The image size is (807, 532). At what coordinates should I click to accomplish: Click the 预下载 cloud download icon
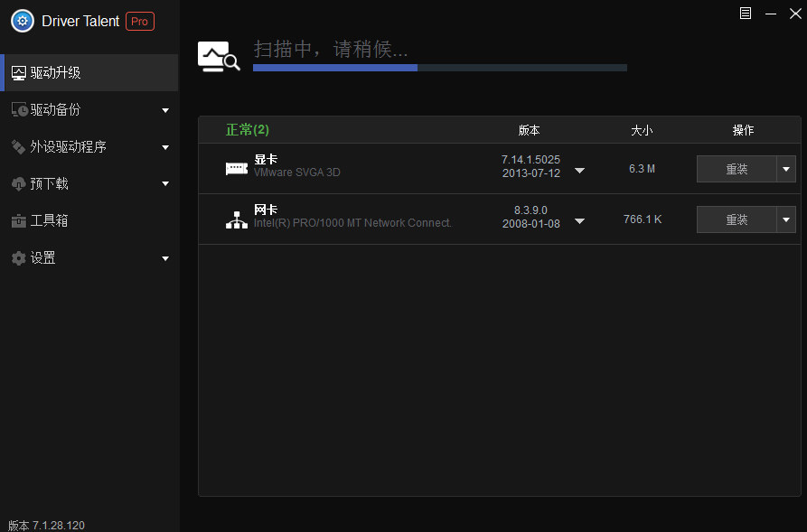pyautogui.click(x=19, y=183)
